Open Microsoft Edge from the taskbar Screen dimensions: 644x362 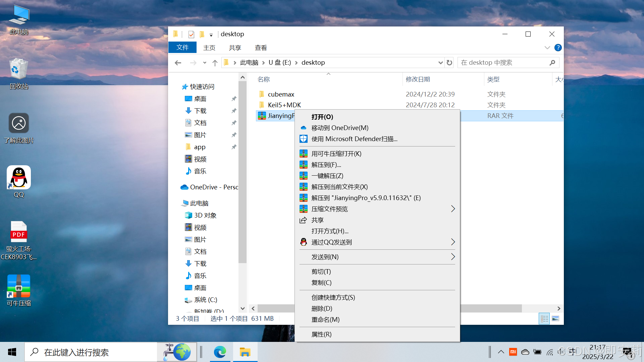220,352
